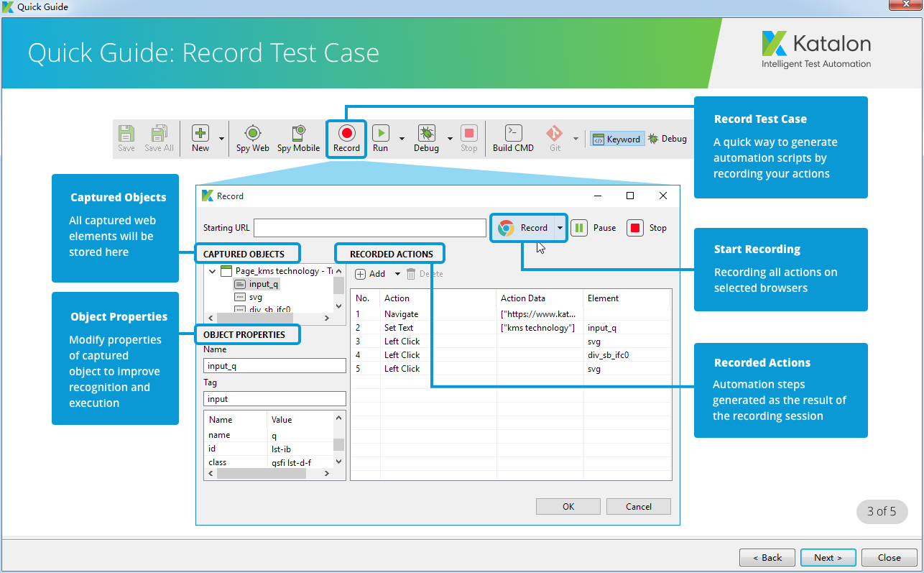Close the Record dialog with X
The width and height of the screenshot is (924, 573).
pyautogui.click(x=663, y=196)
